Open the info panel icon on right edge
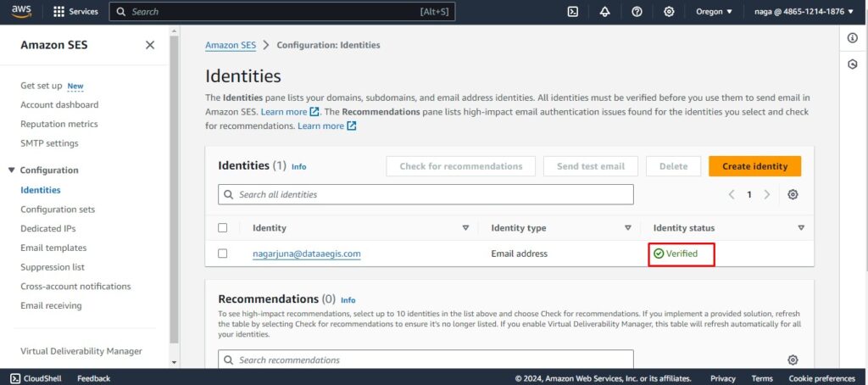Viewport: 868px width, 385px height. point(853,37)
